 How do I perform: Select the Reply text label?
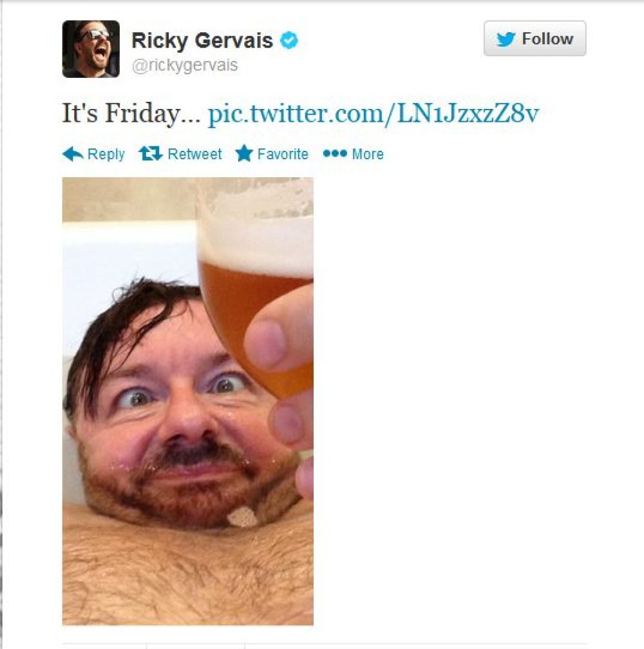(106, 155)
